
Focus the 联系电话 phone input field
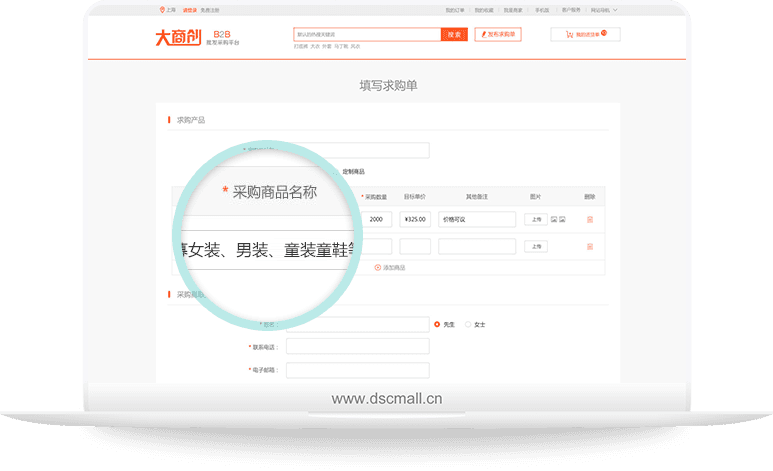(357, 346)
